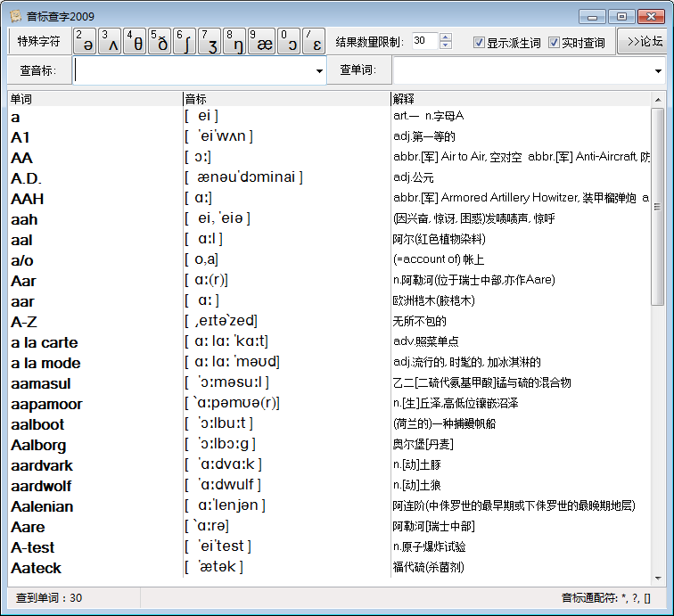Click the definition 'adv.照菜单点'
The image size is (674, 616).
point(425,341)
